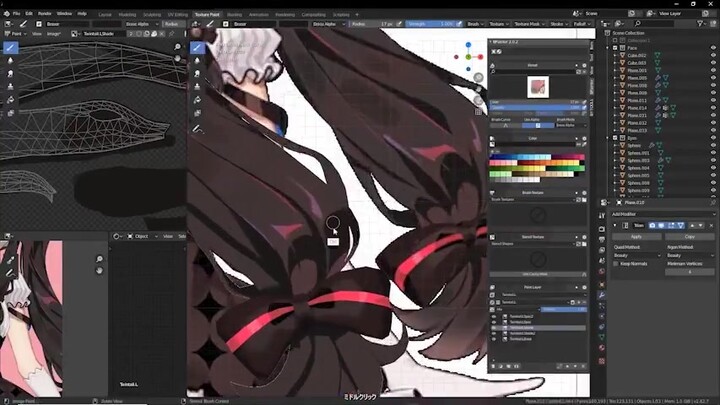Select the Fill tool in the 3D viewport toolbar
Screen dimensions: 720x405
tap(197, 100)
